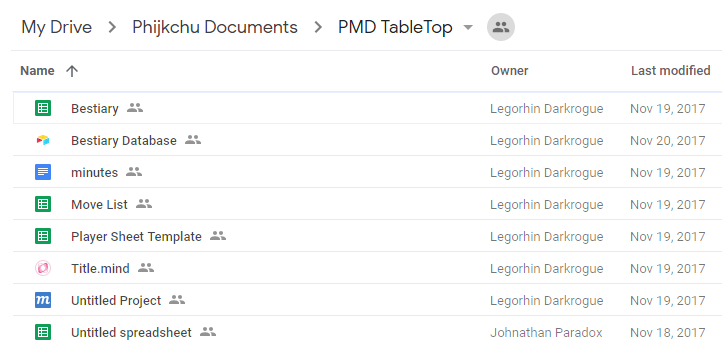Click the Bestiary spreadsheet icon
The image size is (722, 362).
[43, 108]
